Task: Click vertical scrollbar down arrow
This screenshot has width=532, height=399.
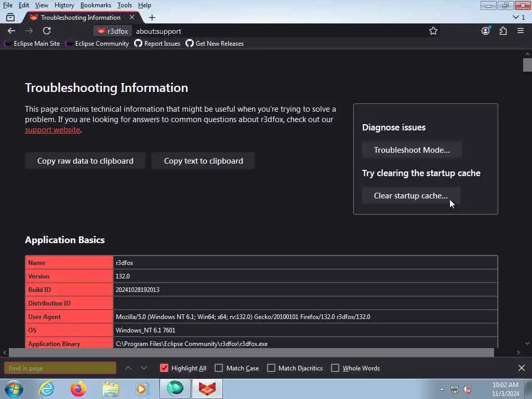Action: click(527, 343)
